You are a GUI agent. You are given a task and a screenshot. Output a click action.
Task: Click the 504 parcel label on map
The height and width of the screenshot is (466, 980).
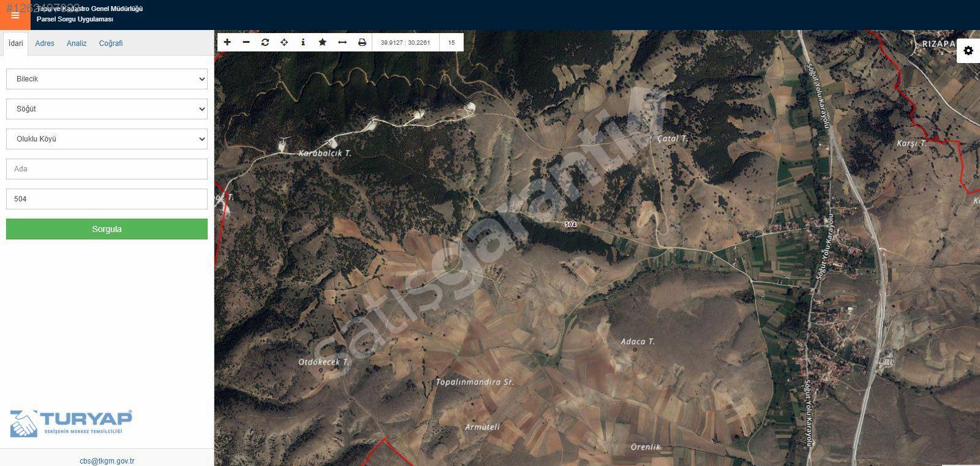coord(570,225)
